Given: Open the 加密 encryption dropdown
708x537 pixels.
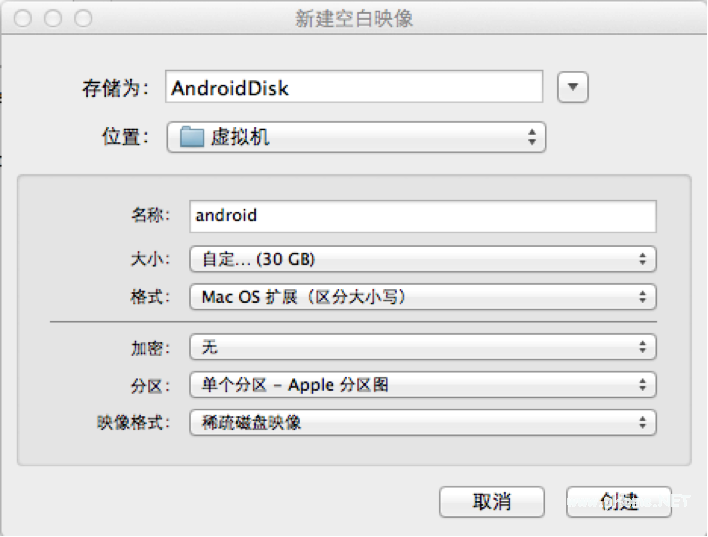Looking at the screenshot, I should click(x=422, y=347).
